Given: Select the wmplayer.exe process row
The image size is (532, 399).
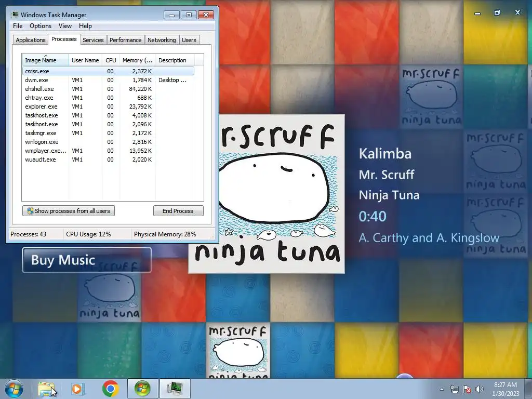Looking at the screenshot, I should (108, 151).
